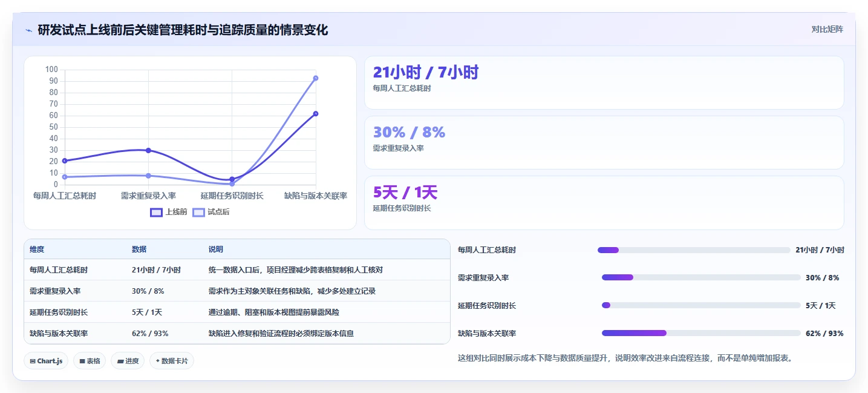
Task: Click chart point 上线前 at 需求重复录入率
Action: [148, 150]
